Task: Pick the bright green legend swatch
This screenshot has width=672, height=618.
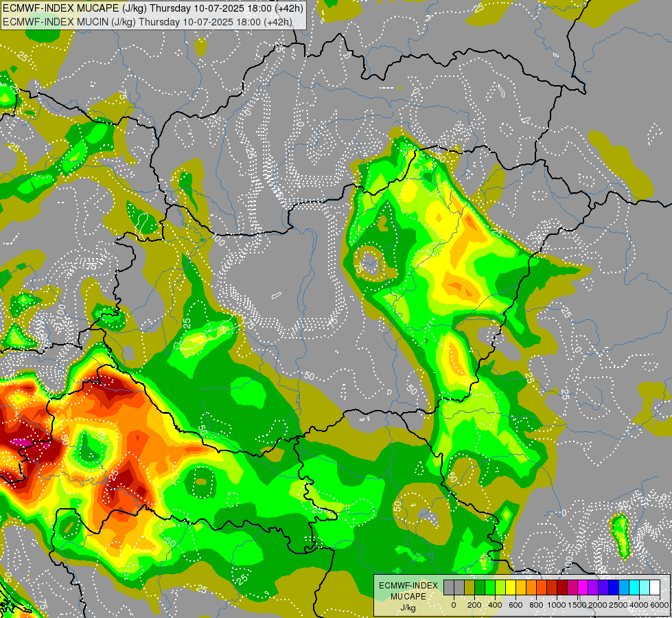Action: (x=490, y=587)
